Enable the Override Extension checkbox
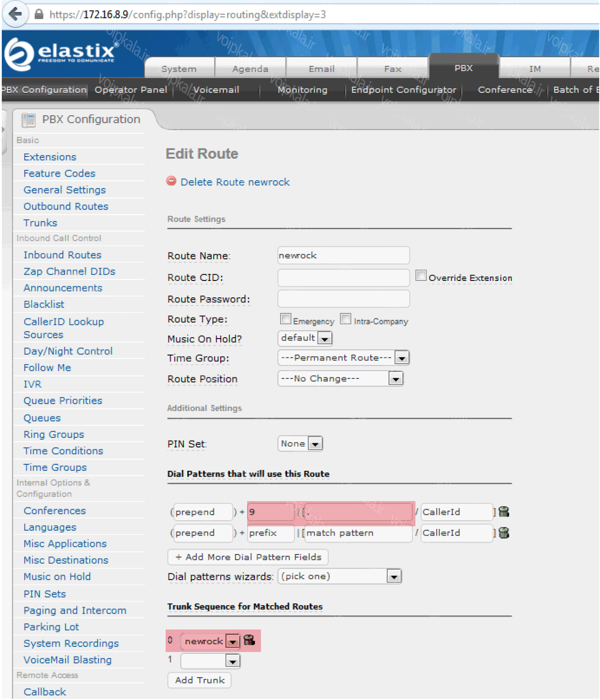 click(x=421, y=276)
